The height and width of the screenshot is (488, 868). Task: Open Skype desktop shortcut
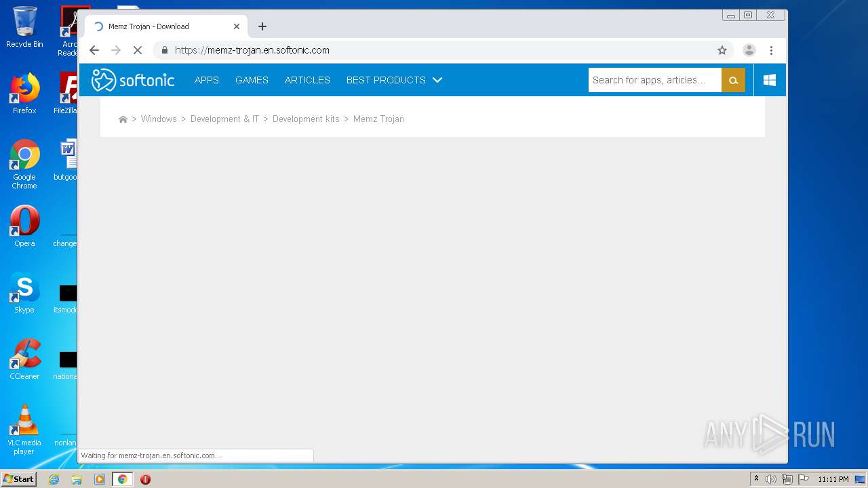(24, 293)
